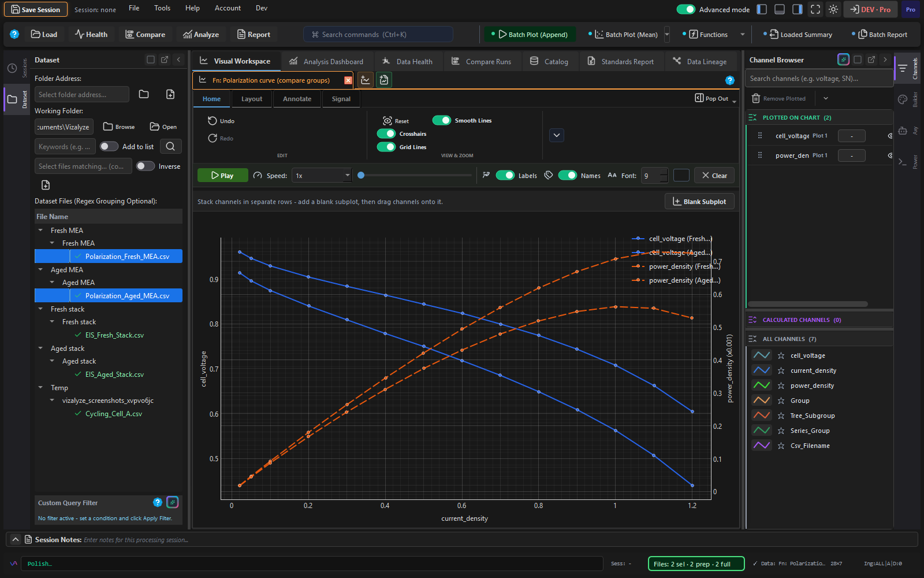Click the Blank Subplot button
Viewport: 924px width, 578px height.
[x=699, y=201]
